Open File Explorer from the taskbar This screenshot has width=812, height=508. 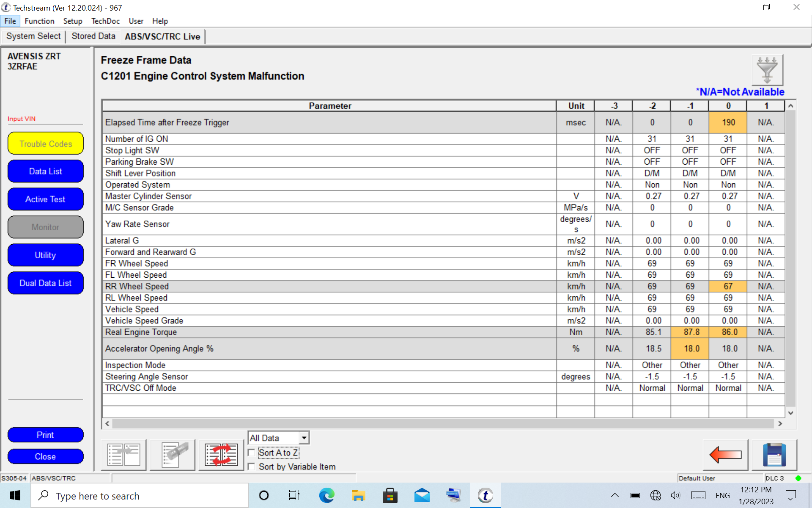point(358,495)
